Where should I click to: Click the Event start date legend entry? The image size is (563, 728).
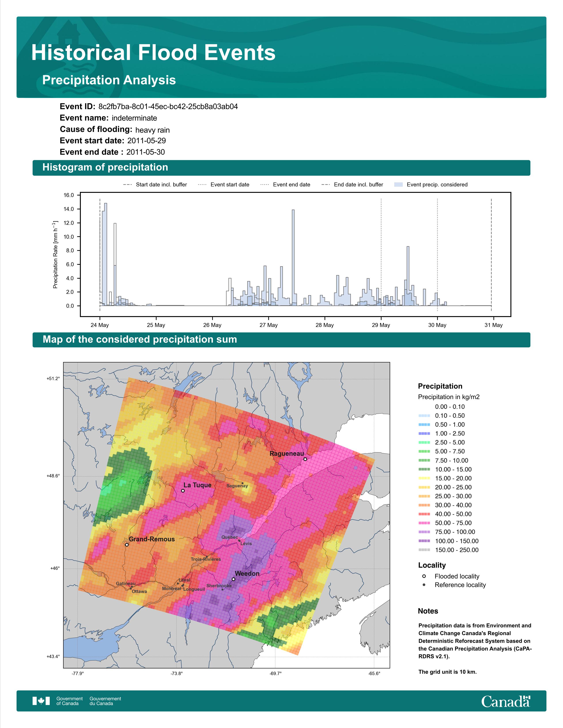[x=223, y=185]
